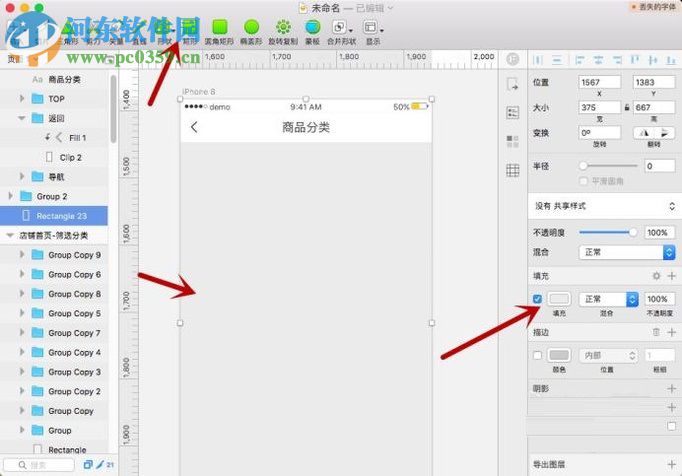Delete unused borders with trash icon

click(656, 332)
